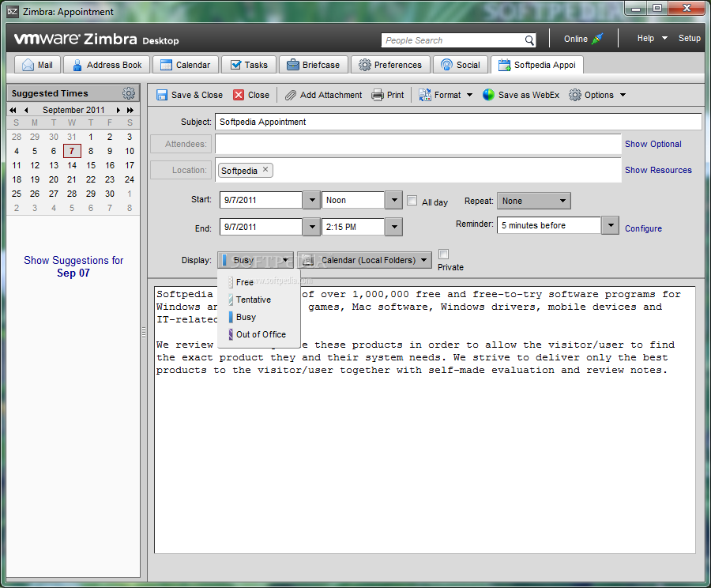This screenshot has height=588, width=711.
Task: Open the Preferences tab
Action: pos(390,65)
